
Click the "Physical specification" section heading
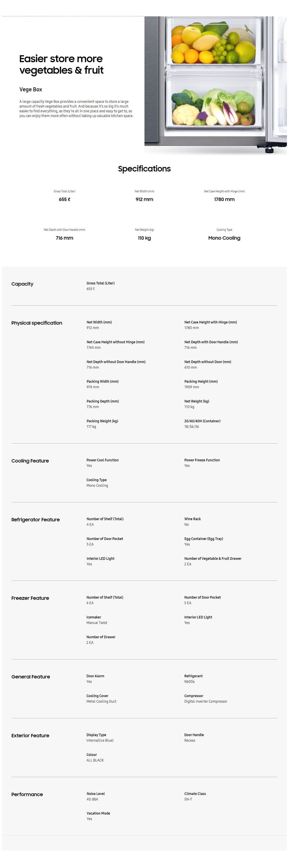(x=37, y=323)
